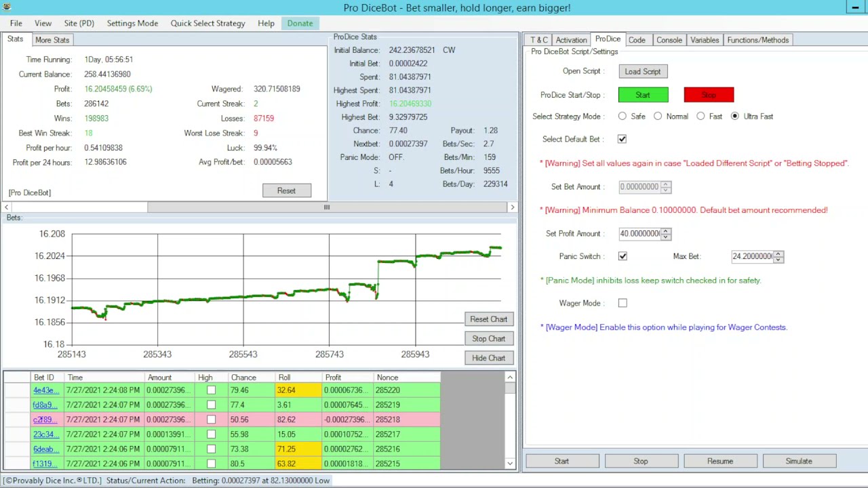
Task: Select the ProDice tab
Action: tap(608, 39)
